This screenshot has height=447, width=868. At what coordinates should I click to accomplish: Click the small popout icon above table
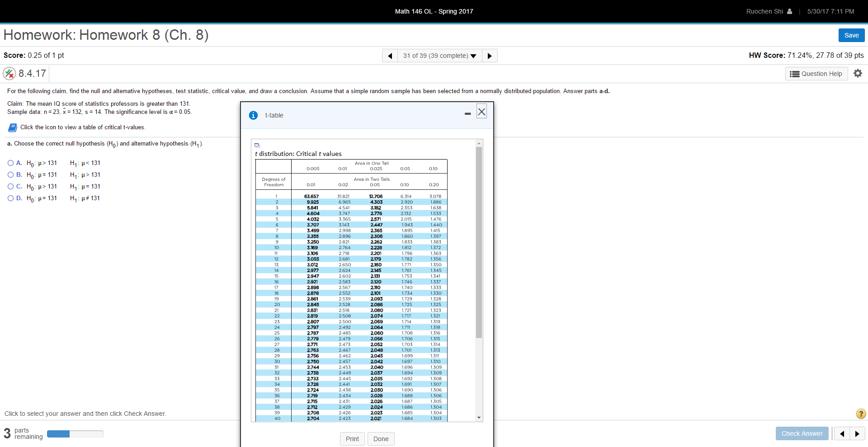(x=257, y=145)
